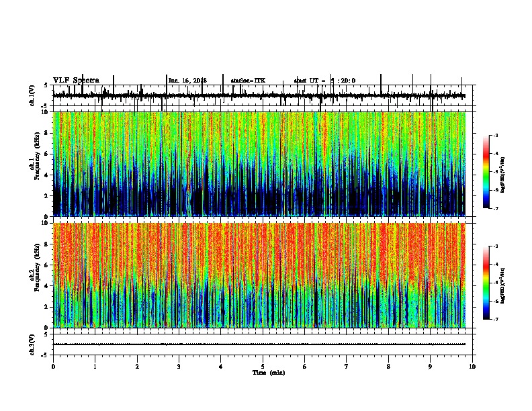
Task: Click the time axis tick label '9'
Action: coord(430,367)
